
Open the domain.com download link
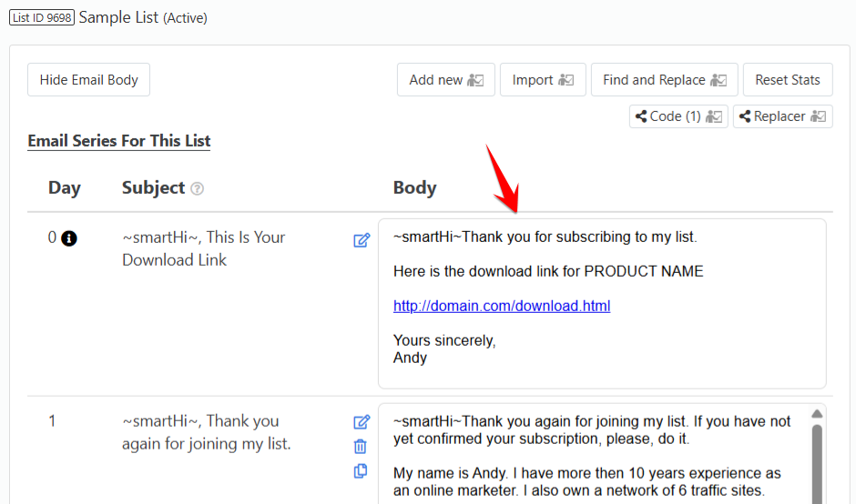502,306
